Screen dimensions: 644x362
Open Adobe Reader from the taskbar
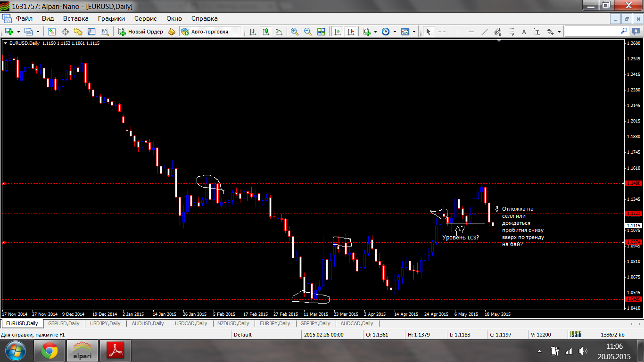pyautogui.click(x=116, y=351)
